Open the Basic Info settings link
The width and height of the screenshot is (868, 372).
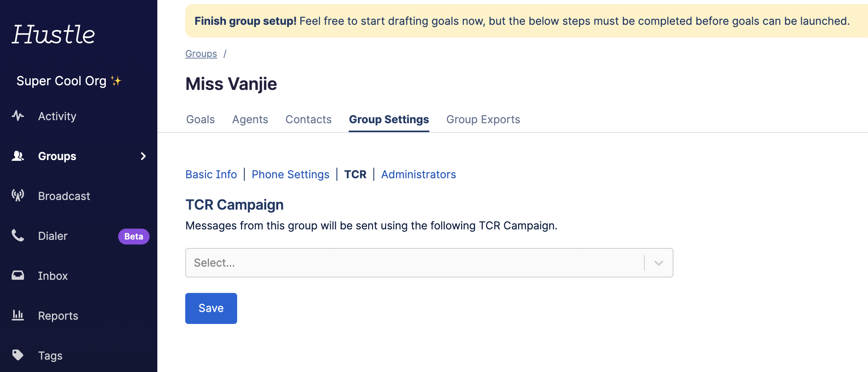[x=211, y=174]
